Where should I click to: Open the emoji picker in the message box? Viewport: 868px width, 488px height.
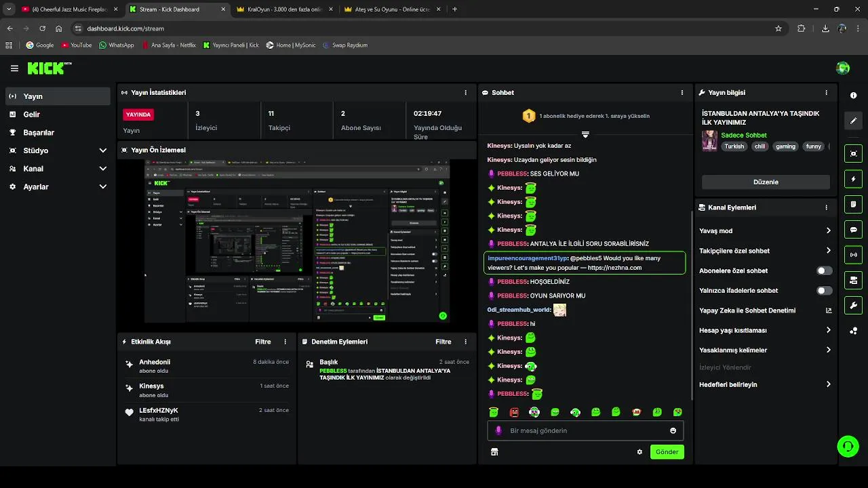(x=673, y=430)
